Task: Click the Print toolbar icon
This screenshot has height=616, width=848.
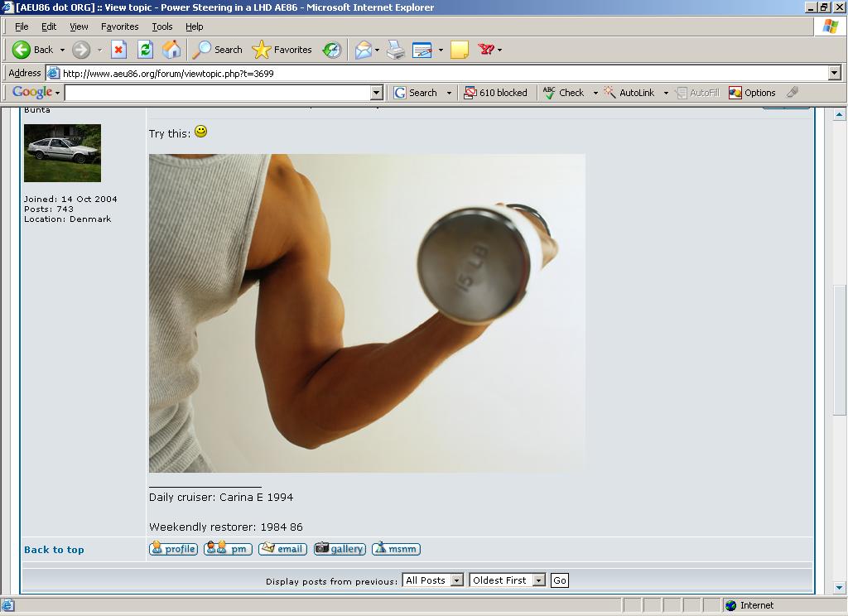Action: point(396,50)
